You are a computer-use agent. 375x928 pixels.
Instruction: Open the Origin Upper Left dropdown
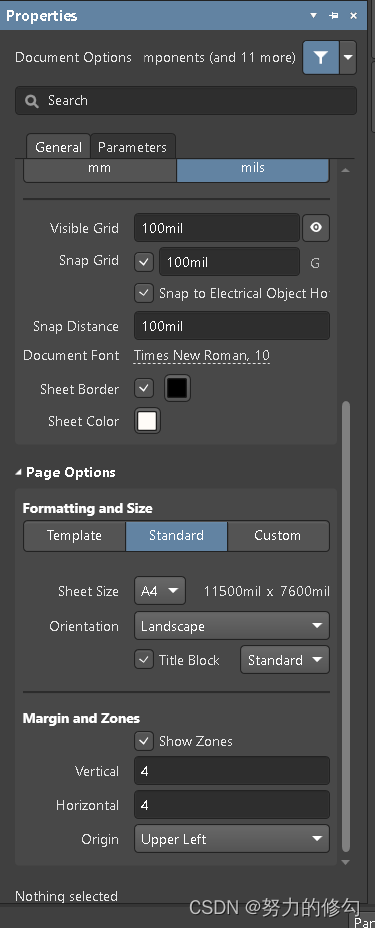(x=232, y=839)
